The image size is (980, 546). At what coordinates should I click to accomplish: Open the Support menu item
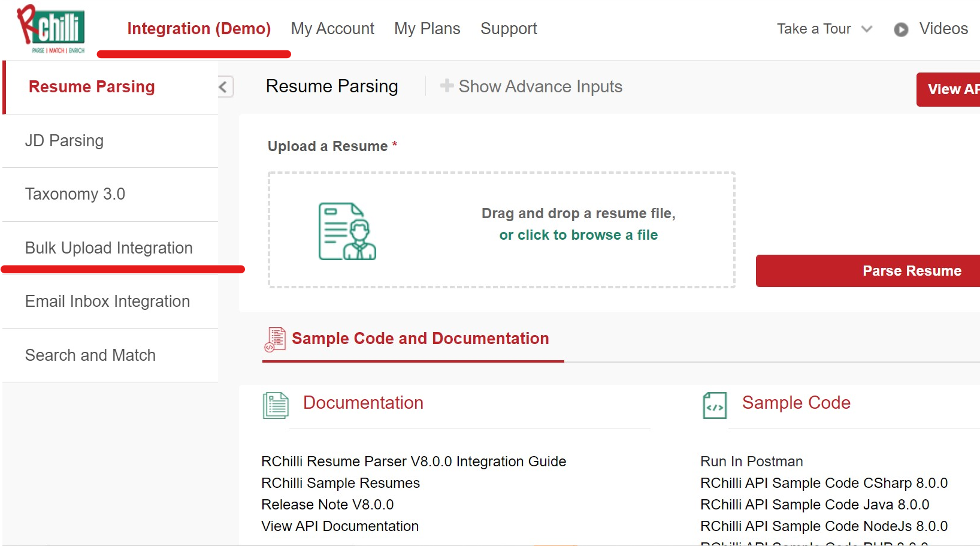click(509, 29)
